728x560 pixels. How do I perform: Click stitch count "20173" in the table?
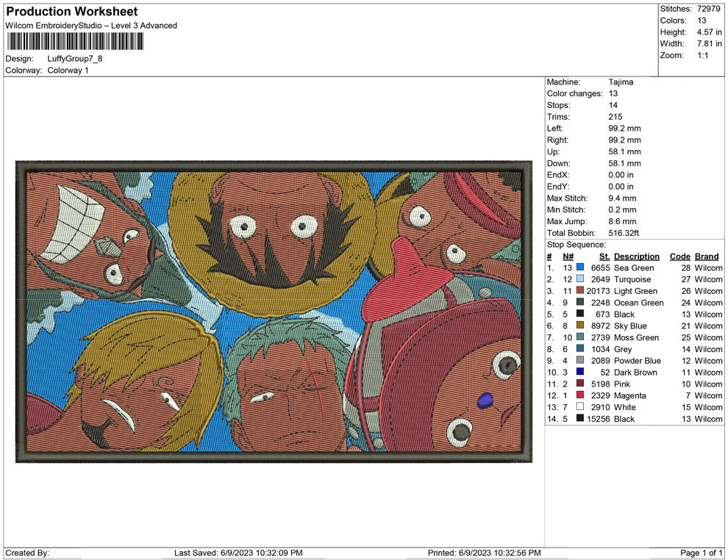point(598,291)
